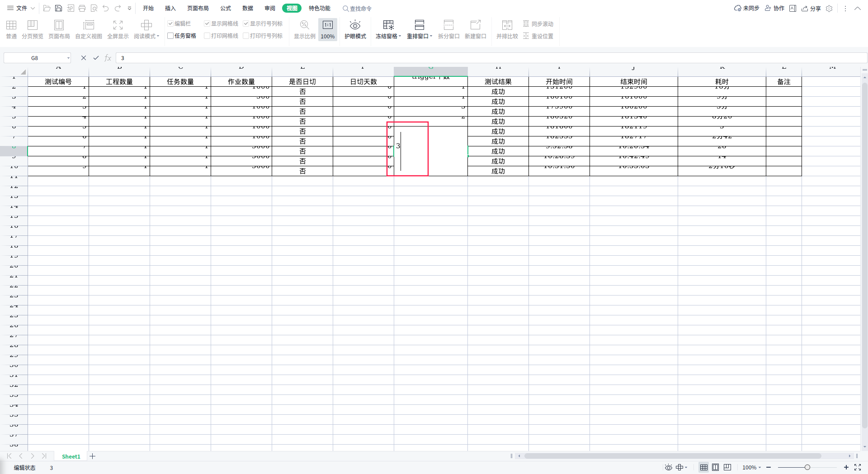The image size is (868, 474).
Task: Enable the Task Pane (任务窗格) checkbox
Action: pyautogui.click(x=182, y=36)
